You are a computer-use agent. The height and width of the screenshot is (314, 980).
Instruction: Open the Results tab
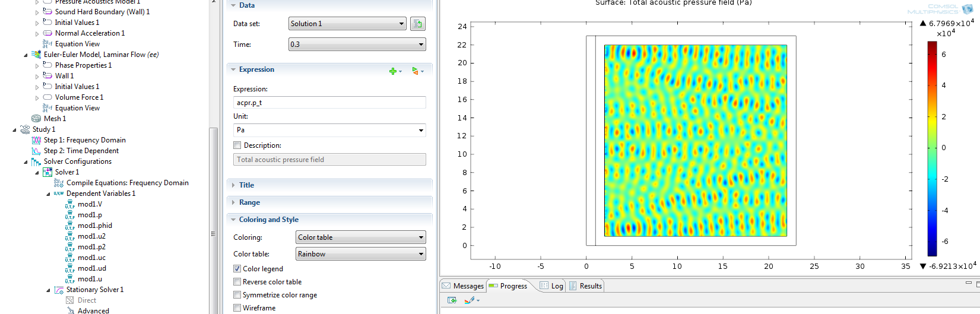pos(585,286)
